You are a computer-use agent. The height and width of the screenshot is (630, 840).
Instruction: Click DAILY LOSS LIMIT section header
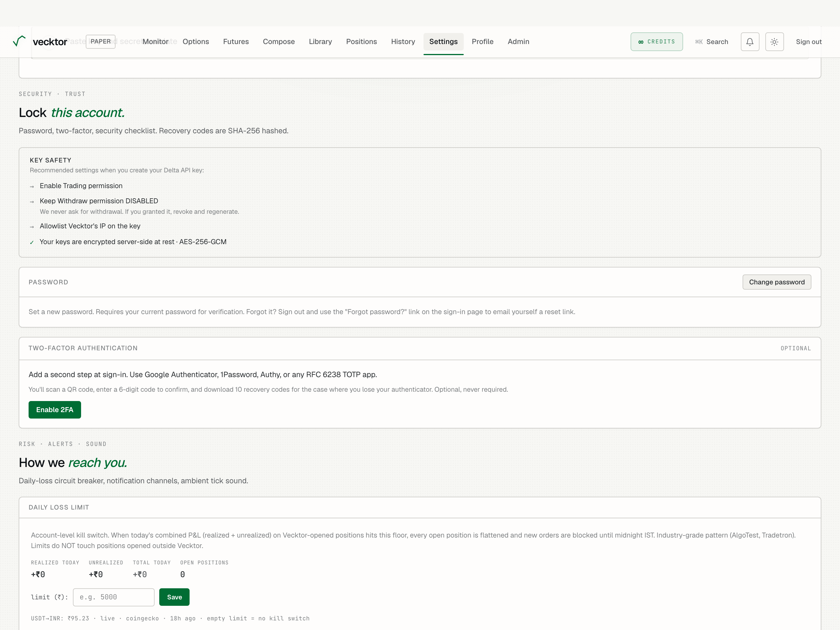coord(59,507)
